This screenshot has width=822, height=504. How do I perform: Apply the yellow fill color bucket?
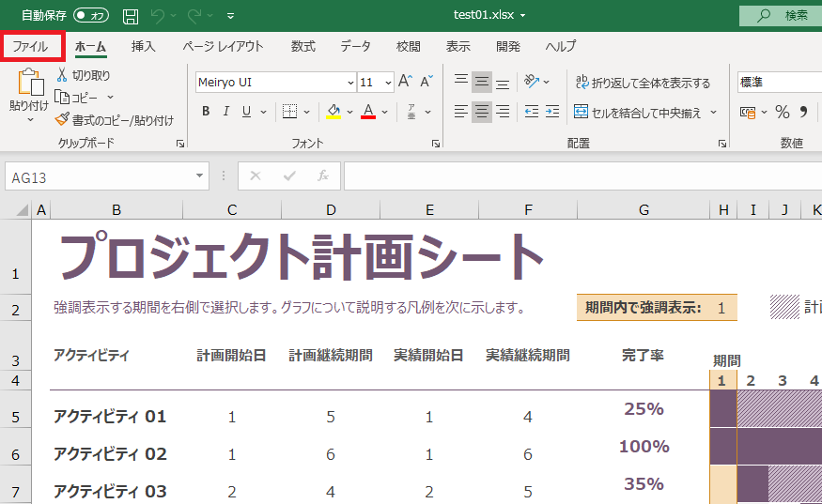[x=333, y=111]
